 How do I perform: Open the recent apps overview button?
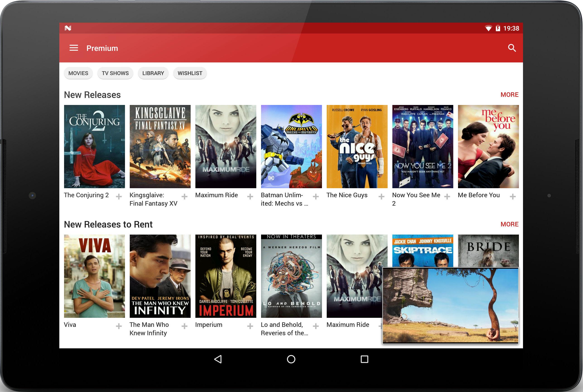click(x=364, y=359)
